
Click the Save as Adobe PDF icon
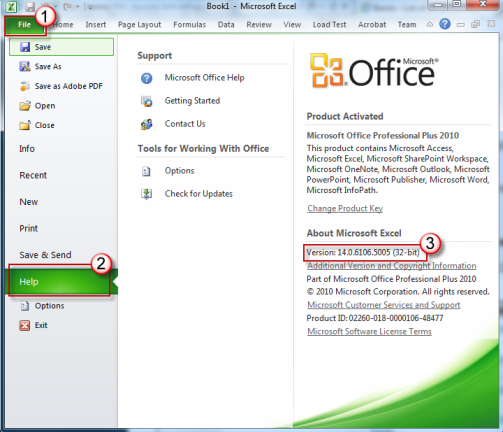point(24,86)
